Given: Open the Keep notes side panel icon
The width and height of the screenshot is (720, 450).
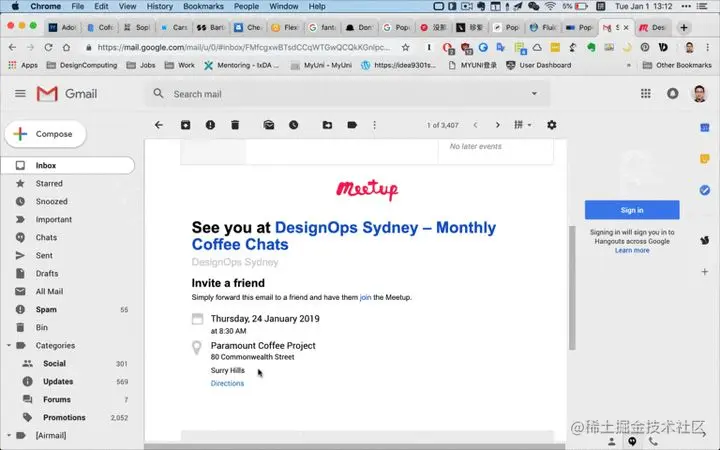Looking at the screenshot, I should pyautogui.click(x=705, y=159).
